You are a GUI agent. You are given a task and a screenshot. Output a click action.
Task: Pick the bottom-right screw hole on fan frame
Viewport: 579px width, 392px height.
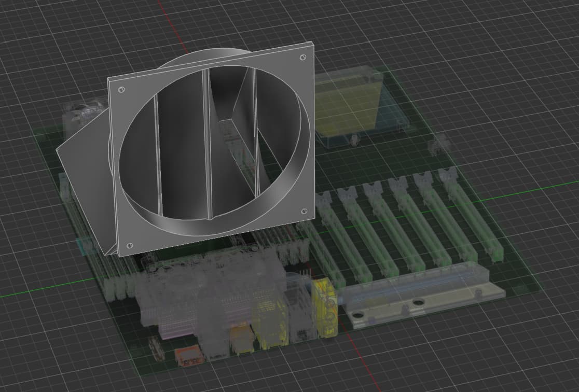(304, 212)
